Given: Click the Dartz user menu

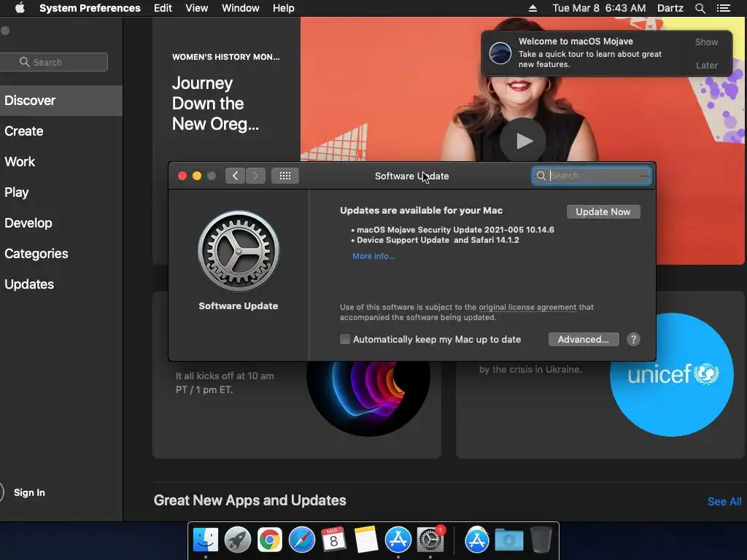Looking at the screenshot, I should click(670, 8).
